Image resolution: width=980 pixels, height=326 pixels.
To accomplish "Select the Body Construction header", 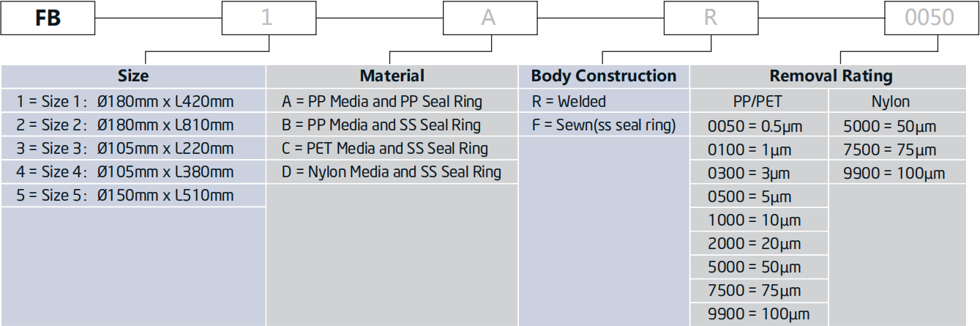I will pyautogui.click(x=604, y=75).
